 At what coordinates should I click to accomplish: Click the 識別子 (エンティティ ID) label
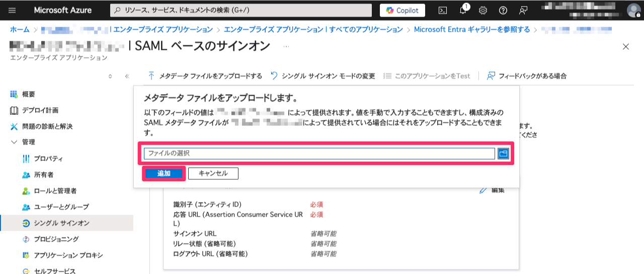pyautogui.click(x=207, y=204)
